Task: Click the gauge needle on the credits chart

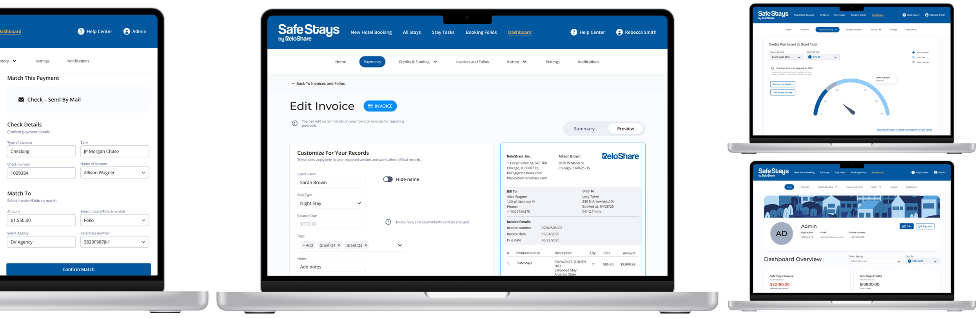Action: [x=848, y=109]
